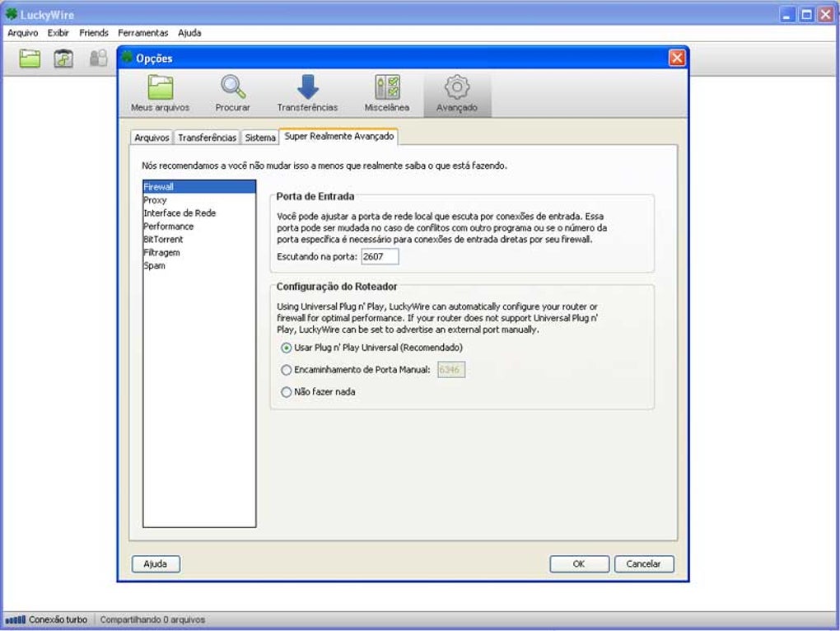Click Conexão turbo status text
Image resolution: width=840 pixels, height=631 pixels.
tap(58, 619)
